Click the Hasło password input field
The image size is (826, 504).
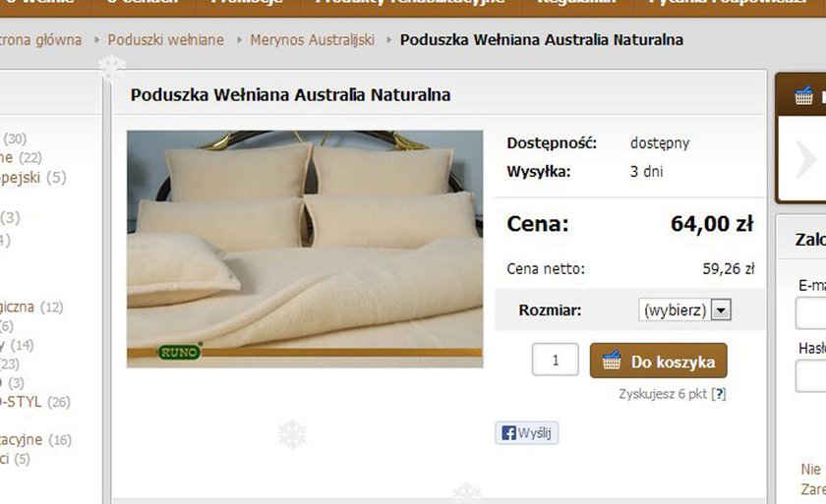[x=810, y=375]
